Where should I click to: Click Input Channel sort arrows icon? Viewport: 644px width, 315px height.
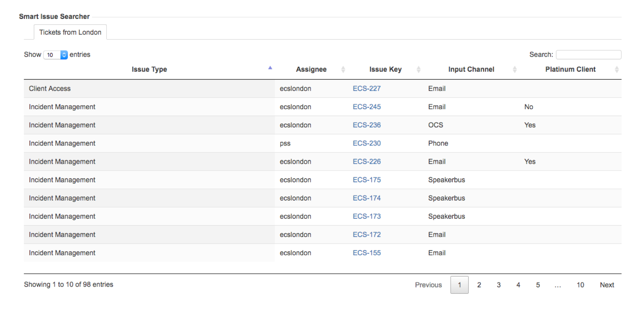pos(514,70)
